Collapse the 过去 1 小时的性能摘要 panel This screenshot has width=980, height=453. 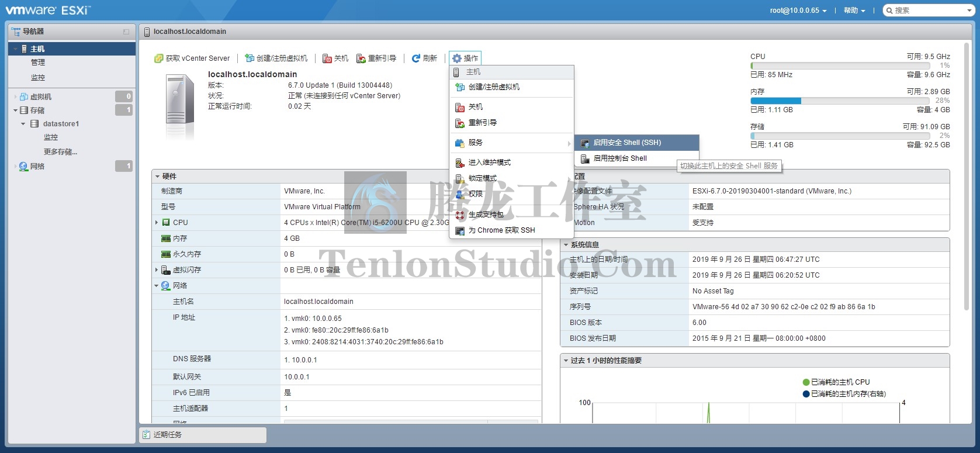click(566, 361)
